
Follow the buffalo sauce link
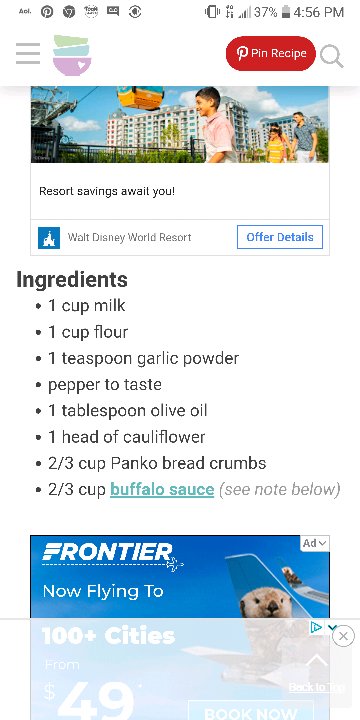(162, 489)
